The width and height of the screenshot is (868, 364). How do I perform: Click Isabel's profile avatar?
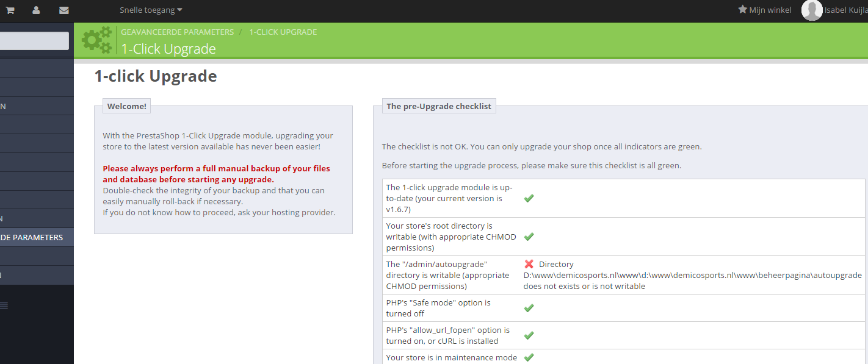812,10
